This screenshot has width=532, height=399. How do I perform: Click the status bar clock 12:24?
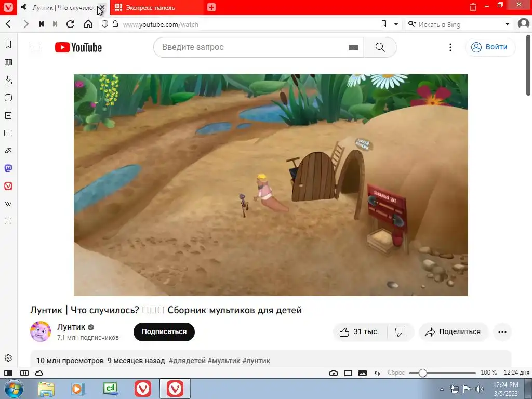pos(516,373)
